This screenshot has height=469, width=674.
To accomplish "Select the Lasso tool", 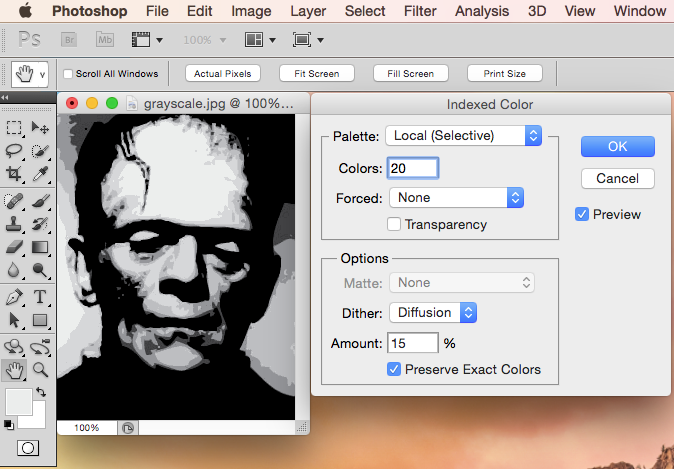I will point(15,151).
